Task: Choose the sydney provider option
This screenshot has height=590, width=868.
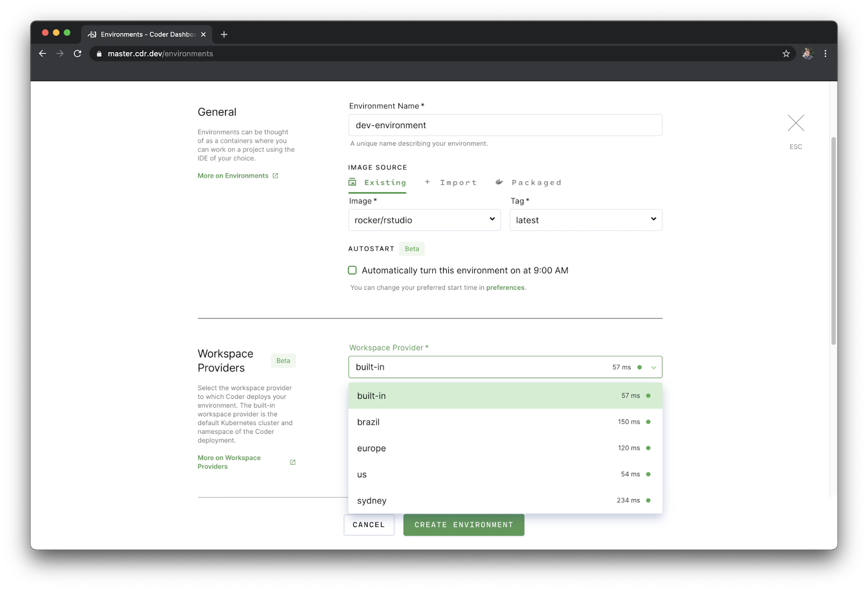Action: 505,500
